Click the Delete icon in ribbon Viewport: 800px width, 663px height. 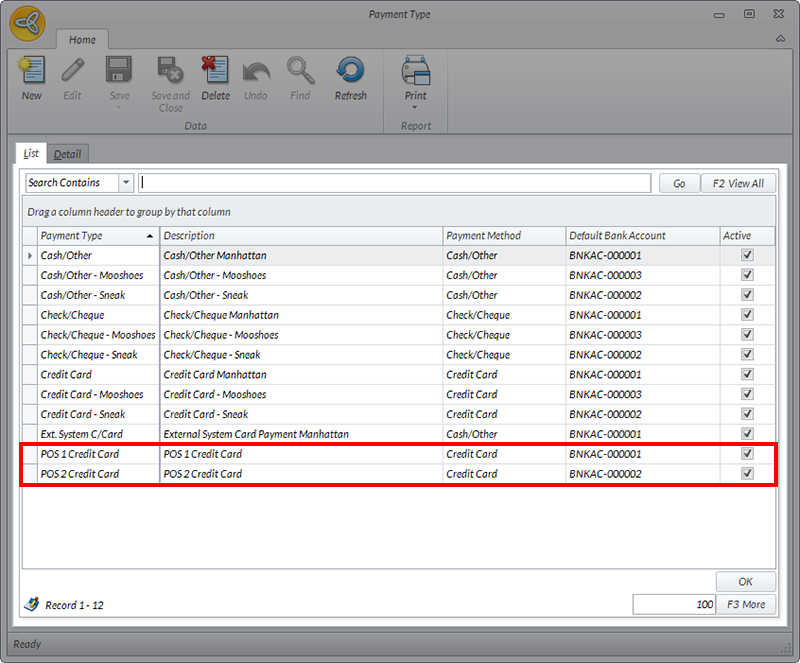click(x=215, y=71)
